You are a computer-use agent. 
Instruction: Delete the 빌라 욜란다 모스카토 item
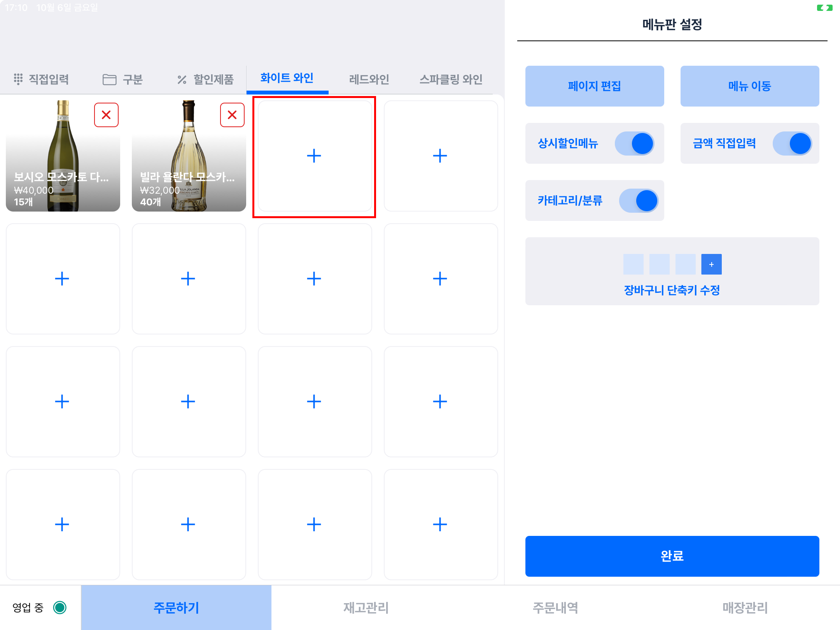point(232,115)
